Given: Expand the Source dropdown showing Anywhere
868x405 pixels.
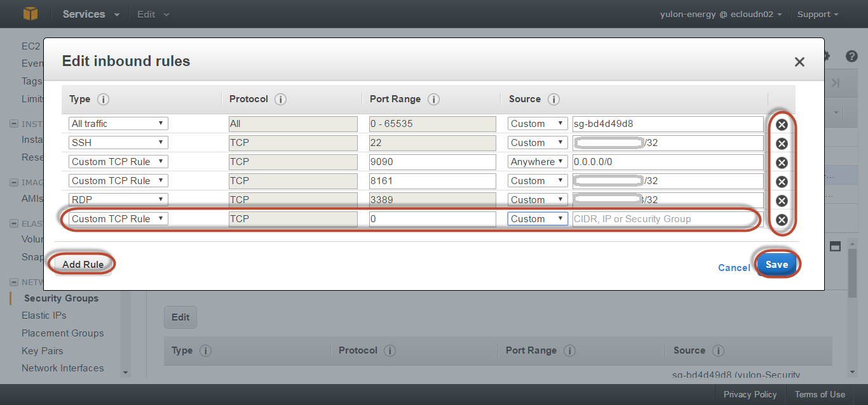Looking at the screenshot, I should pos(538,162).
